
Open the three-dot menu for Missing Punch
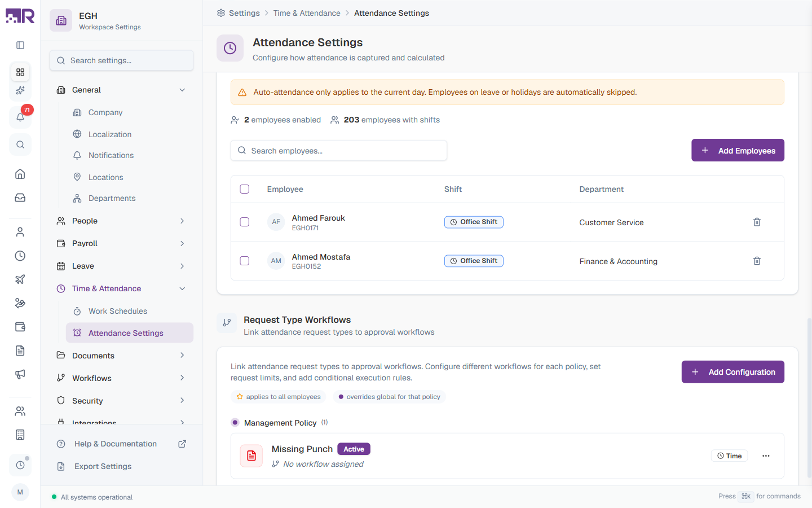[766, 456]
